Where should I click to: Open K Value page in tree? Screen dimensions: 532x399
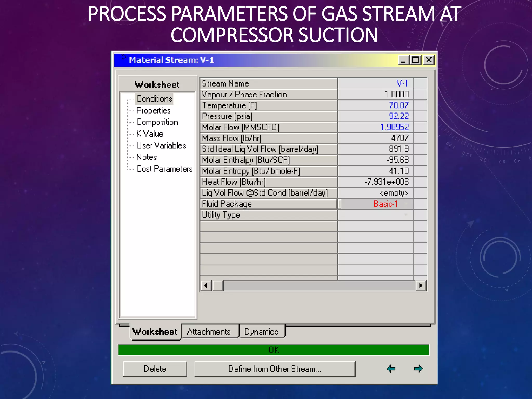150,134
